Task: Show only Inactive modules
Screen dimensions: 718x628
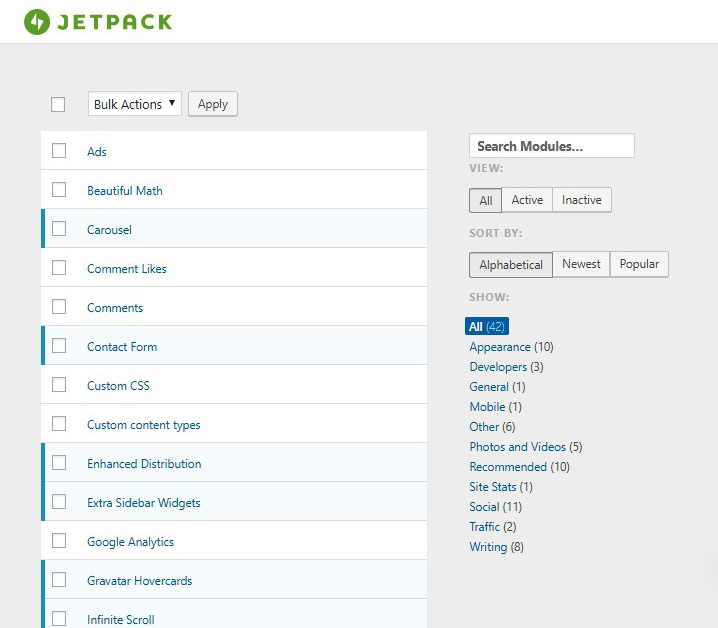Action: pyautogui.click(x=582, y=200)
